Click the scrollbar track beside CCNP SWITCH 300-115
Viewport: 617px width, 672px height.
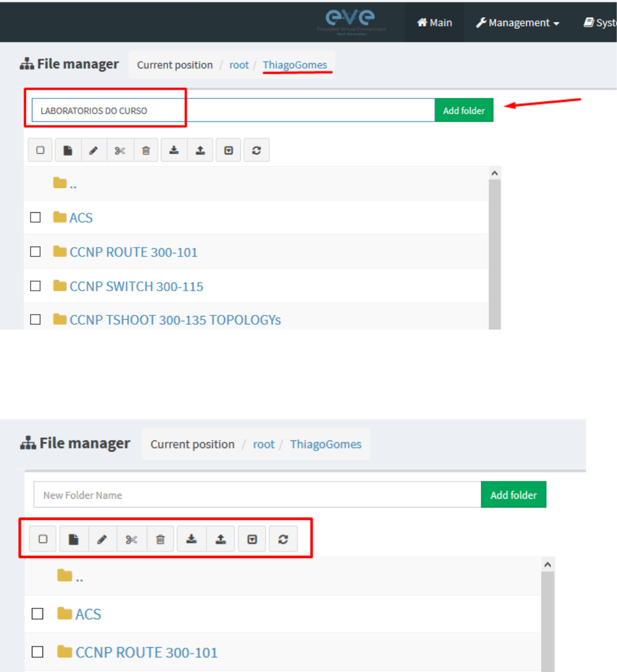(x=494, y=286)
